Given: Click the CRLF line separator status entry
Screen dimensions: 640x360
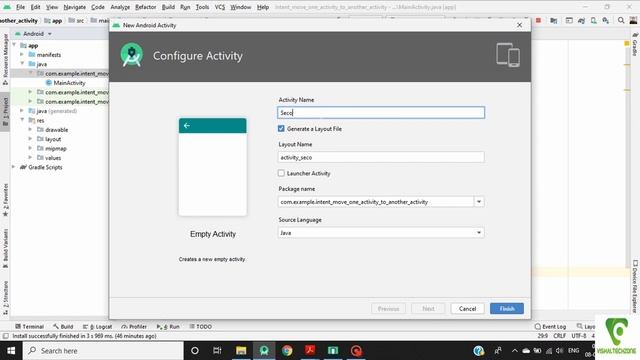Looking at the screenshot, I should click(x=559, y=336).
